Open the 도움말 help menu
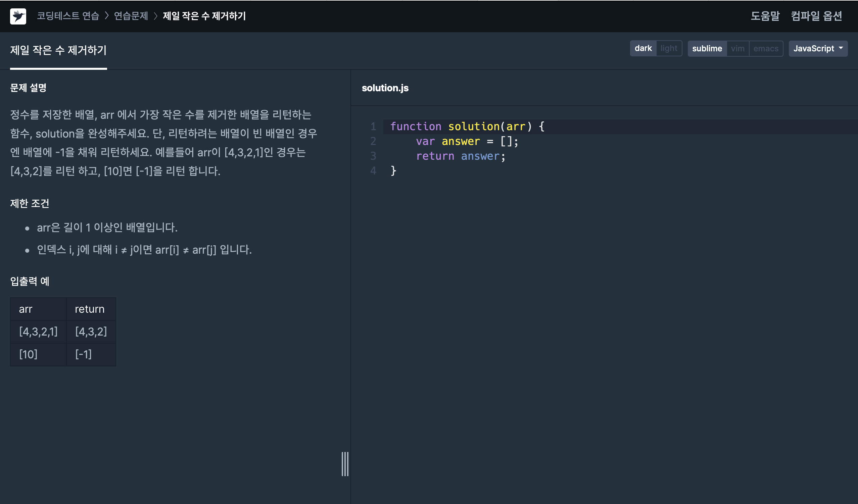The width and height of the screenshot is (858, 504). (765, 16)
